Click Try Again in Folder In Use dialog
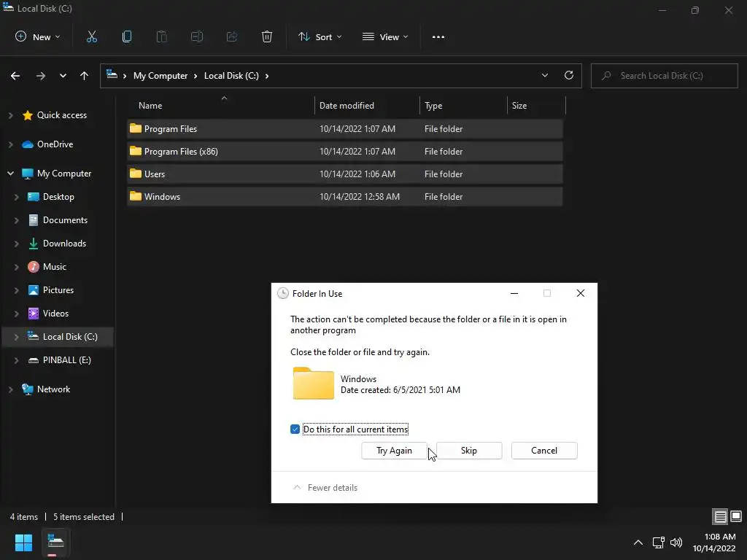 click(x=394, y=451)
